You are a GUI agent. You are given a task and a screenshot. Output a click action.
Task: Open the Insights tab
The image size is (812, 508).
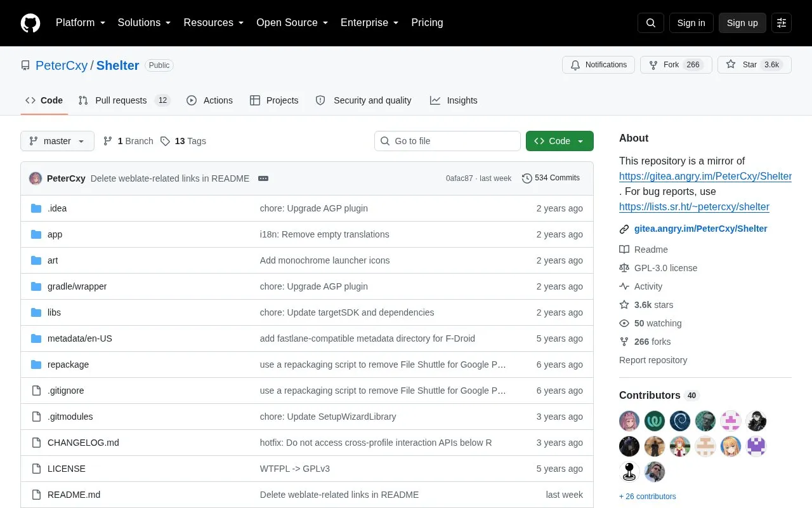click(x=454, y=100)
